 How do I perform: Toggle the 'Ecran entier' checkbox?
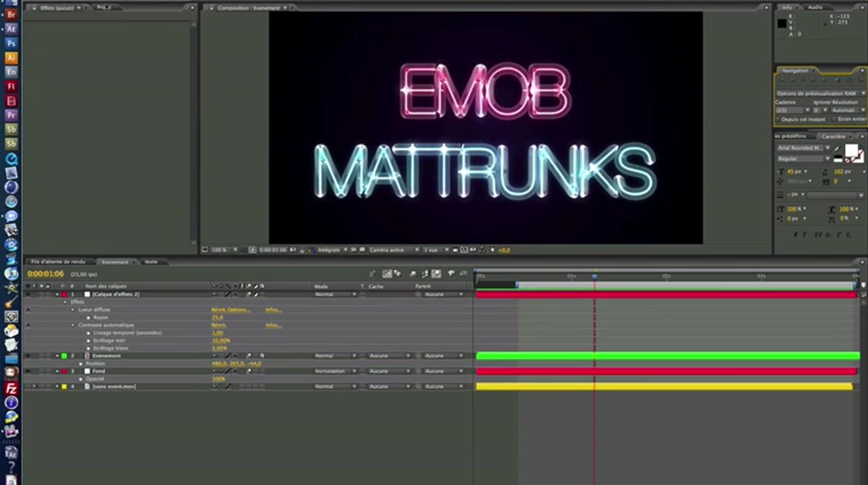click(x=833, y=119)
